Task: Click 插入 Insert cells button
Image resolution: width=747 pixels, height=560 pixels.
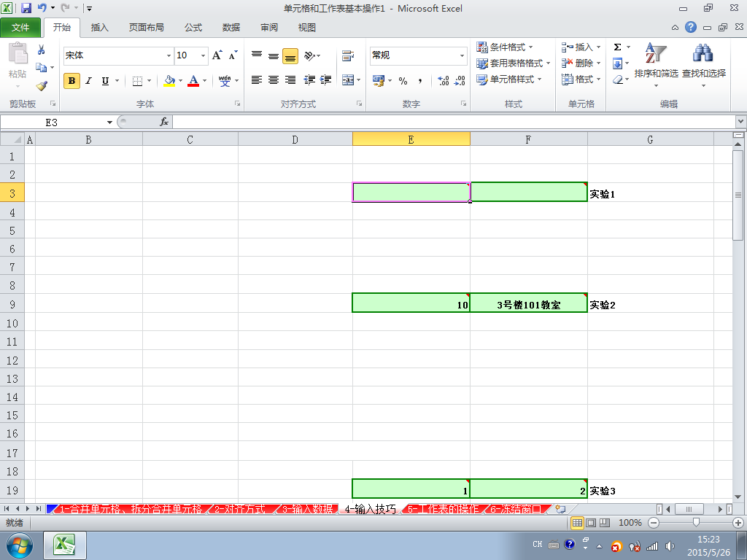Action: coord(581,47)
